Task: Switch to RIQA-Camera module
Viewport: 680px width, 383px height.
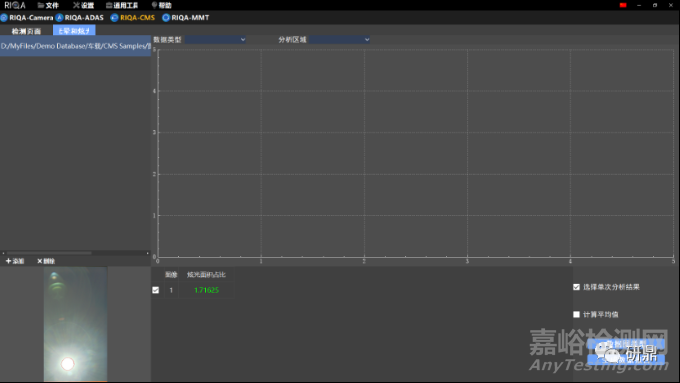Action: (x=31, y=18)
